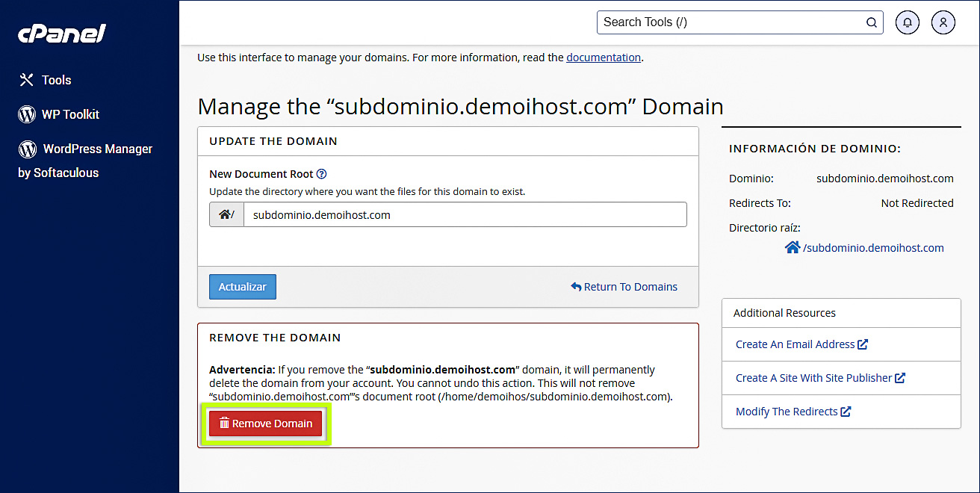Click the Tools wrench icon

click(x=27, y=80)
